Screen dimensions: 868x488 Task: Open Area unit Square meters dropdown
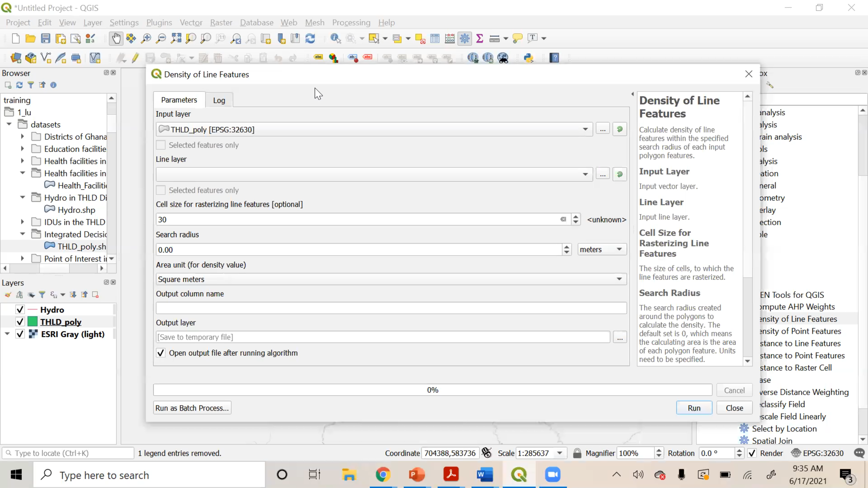(x=619, y=279)
